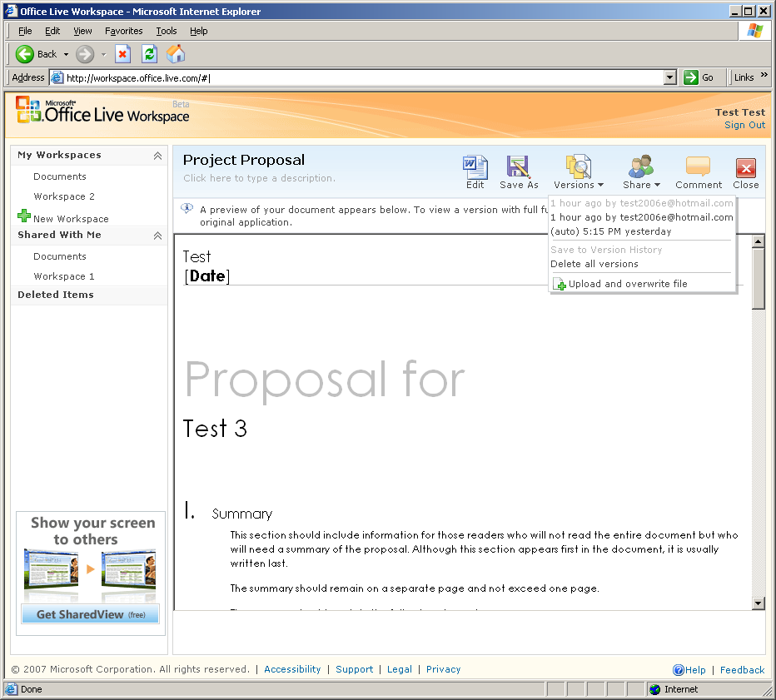Viewport: 776px width, 700px height.
Task: Open the Help menu in menu bar
Action: click(199, 31)
